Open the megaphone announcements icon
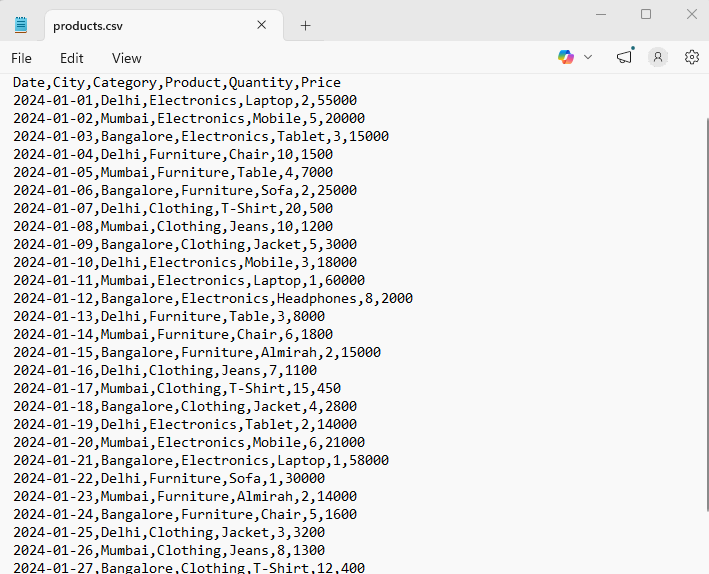Image resolution: width=709 pixels, height=574 pixels. pyautogui.click(x=624, y=57)
